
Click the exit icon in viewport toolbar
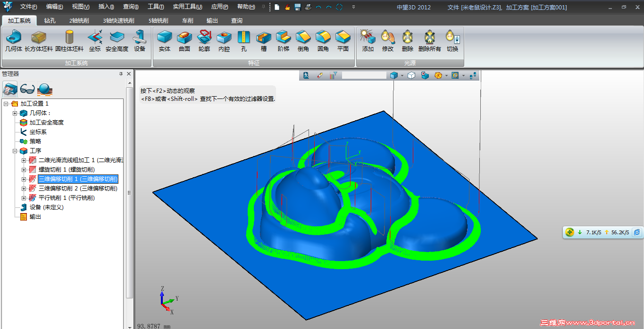point(306,75)
